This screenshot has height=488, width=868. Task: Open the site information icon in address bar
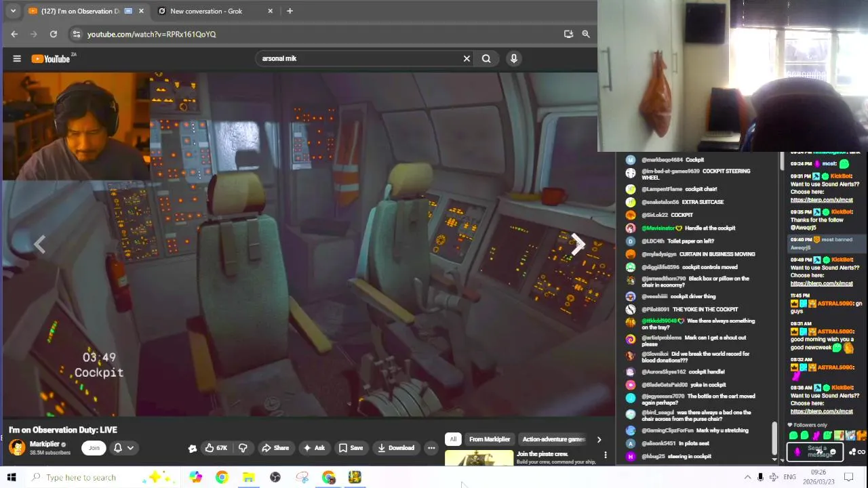(77, 34)
